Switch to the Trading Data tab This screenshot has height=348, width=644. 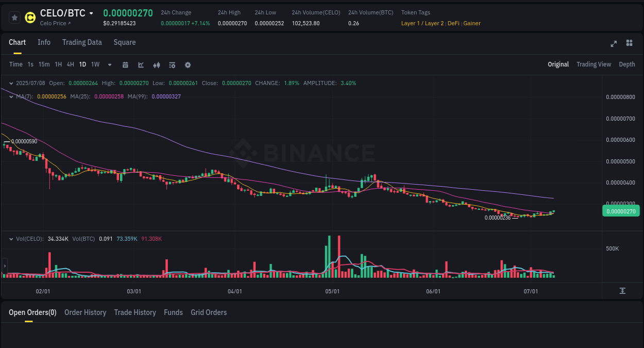(82, 42)
